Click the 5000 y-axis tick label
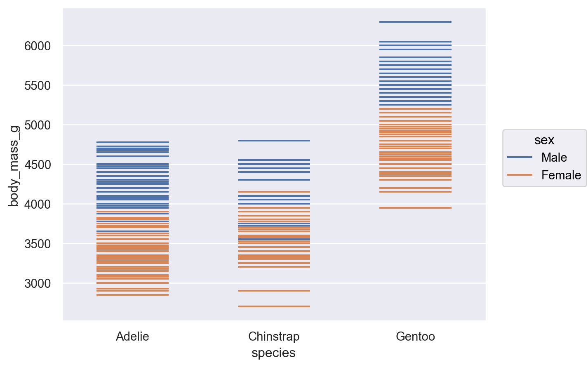 (38, 125)
